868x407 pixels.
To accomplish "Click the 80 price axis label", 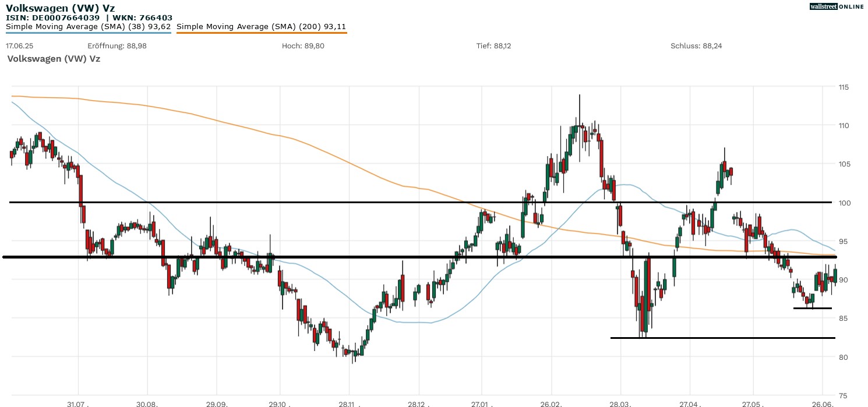I will (844, 357).
